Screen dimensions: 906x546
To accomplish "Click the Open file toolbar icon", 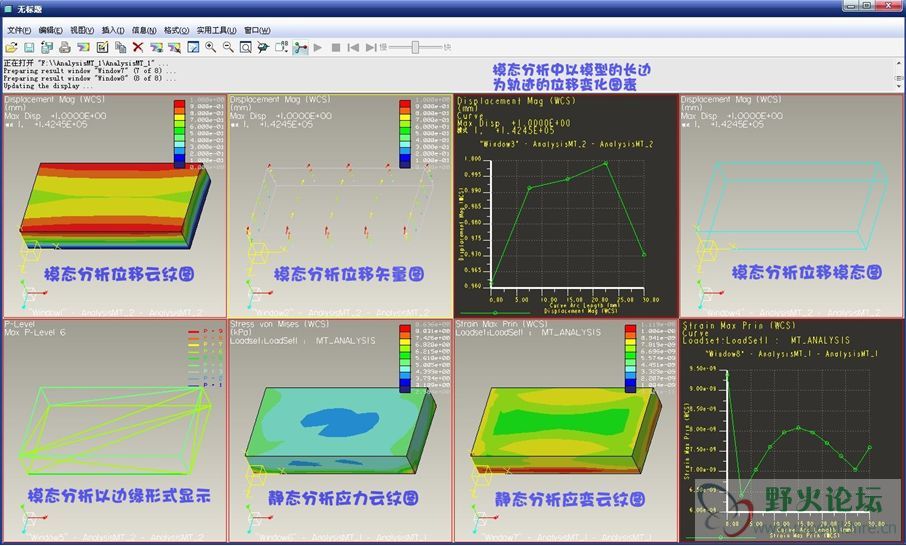I will [x=12, y=47].
